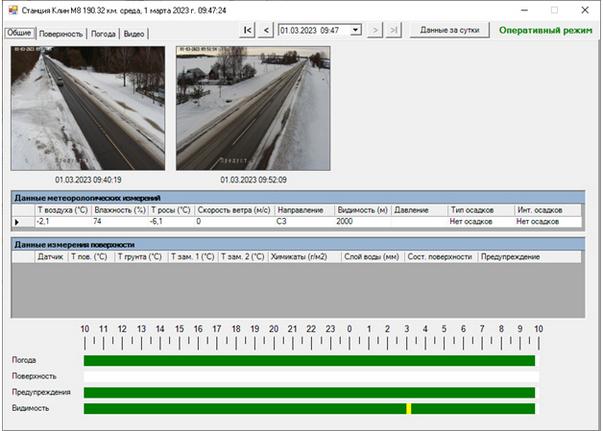Open the date-time dropdown arrow
The height and width of the screenshot is (431, 603).
pyautogui.click(x=356, y=30)
